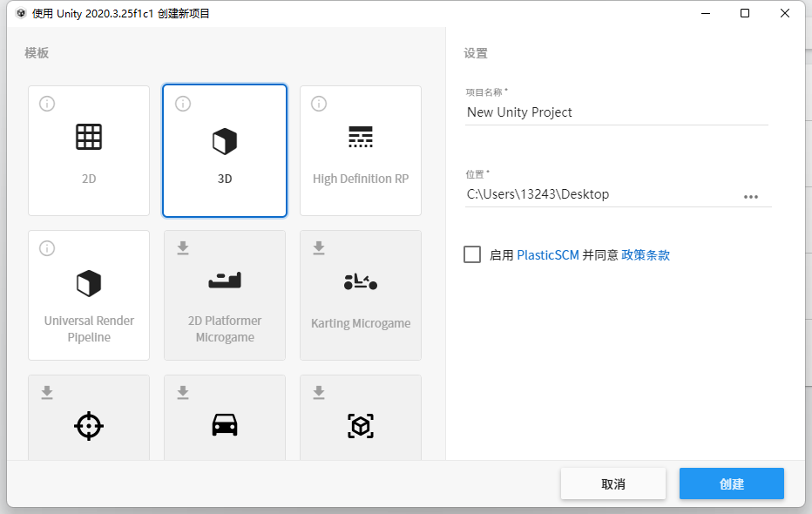The image size is (812, 514).
Task: Download the crosshair target template
Action: point(47,392)
